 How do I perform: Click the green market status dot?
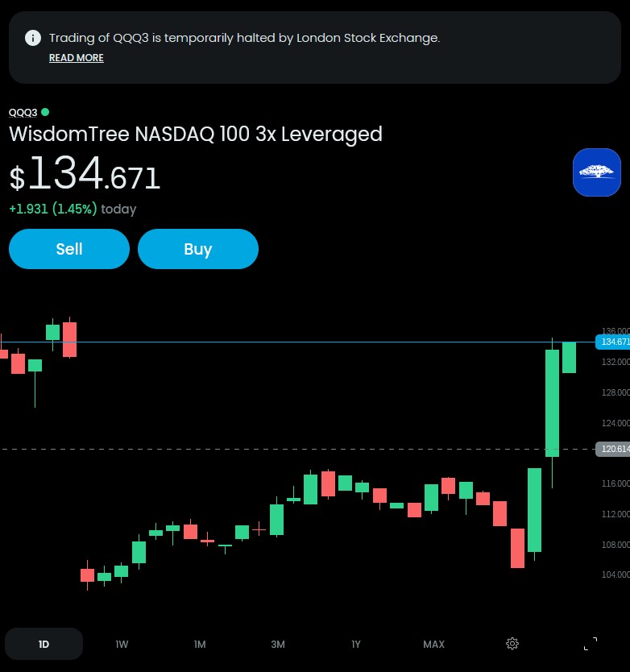pos(45,112)
